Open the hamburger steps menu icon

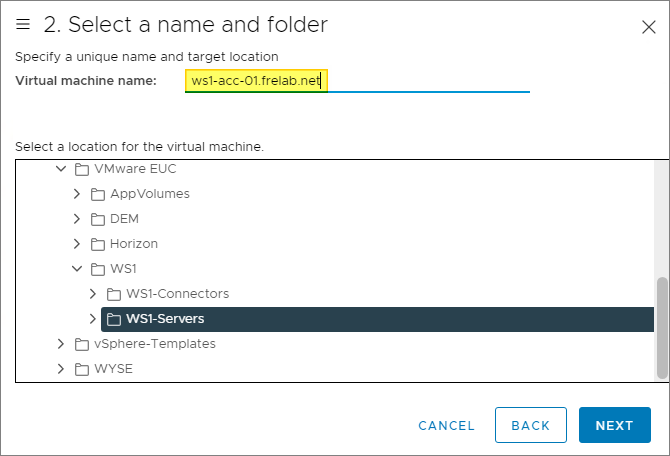tap(23, 24)
